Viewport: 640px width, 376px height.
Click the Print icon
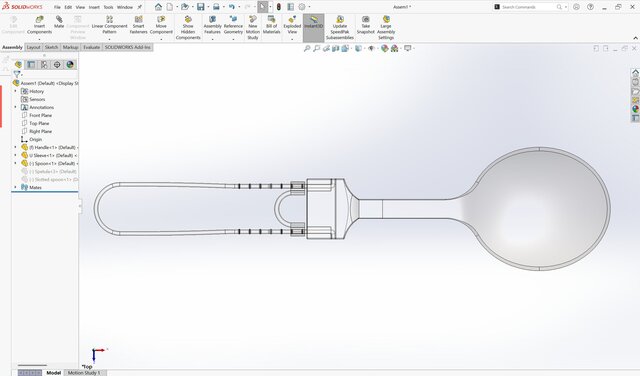[216, 7]
